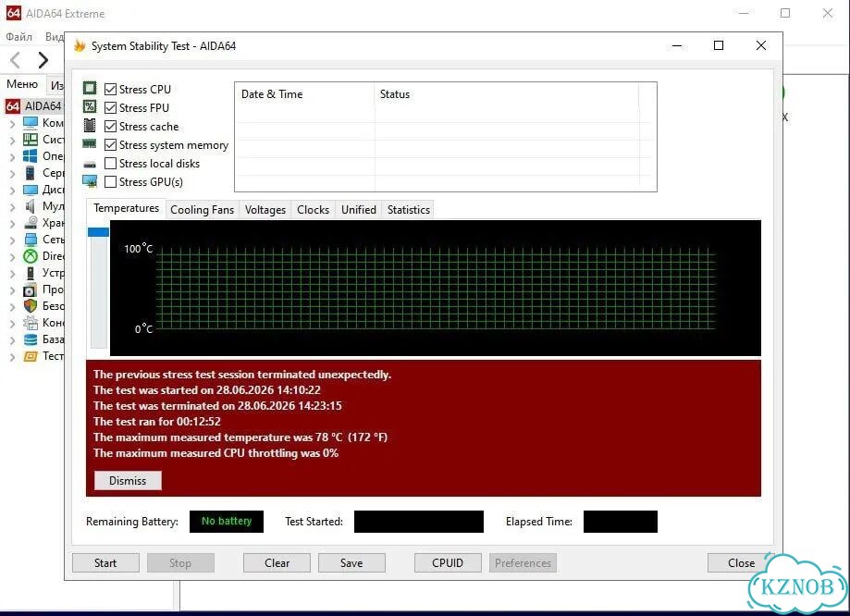Go forward with the main window arrow
This screenshot has height=616, width=850.
point(43,59)
